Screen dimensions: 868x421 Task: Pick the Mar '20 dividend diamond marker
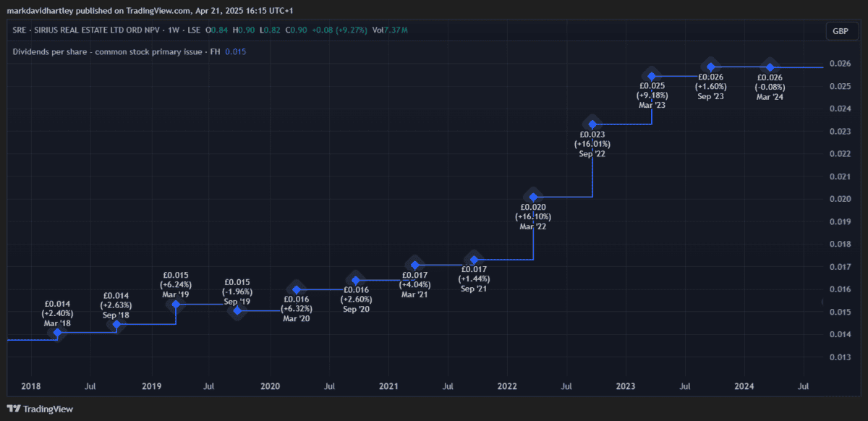coord(296,289)
